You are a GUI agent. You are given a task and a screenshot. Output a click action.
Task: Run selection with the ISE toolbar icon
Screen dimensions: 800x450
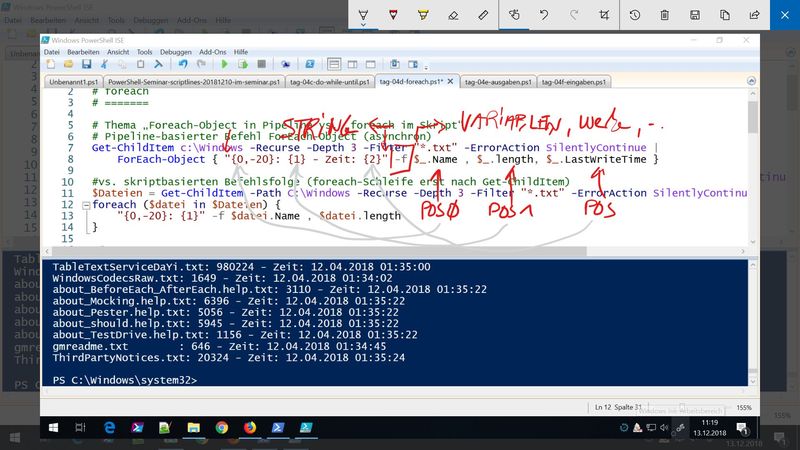pos(243,64)
